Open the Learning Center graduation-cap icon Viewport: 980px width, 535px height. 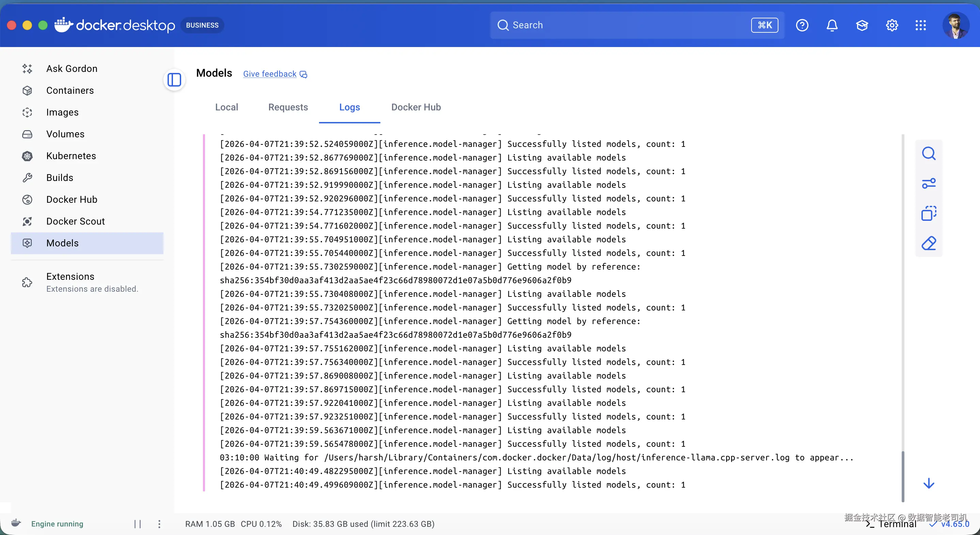(862, 25)
